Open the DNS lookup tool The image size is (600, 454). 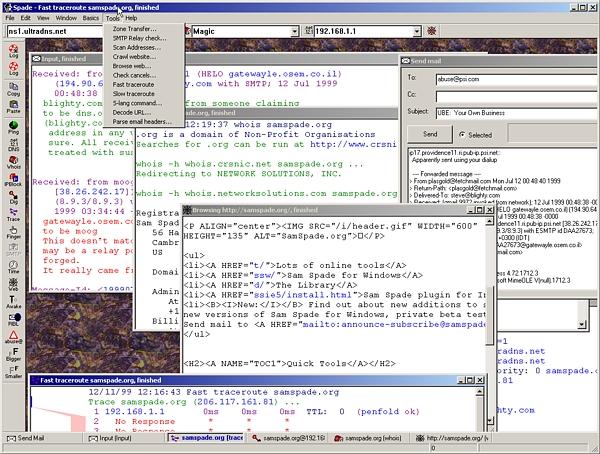[13, 145]
